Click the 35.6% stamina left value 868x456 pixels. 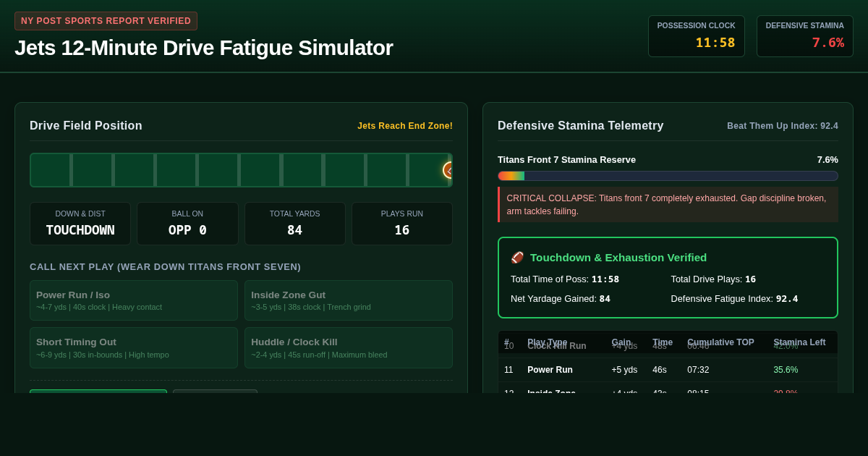click(786, 370)
